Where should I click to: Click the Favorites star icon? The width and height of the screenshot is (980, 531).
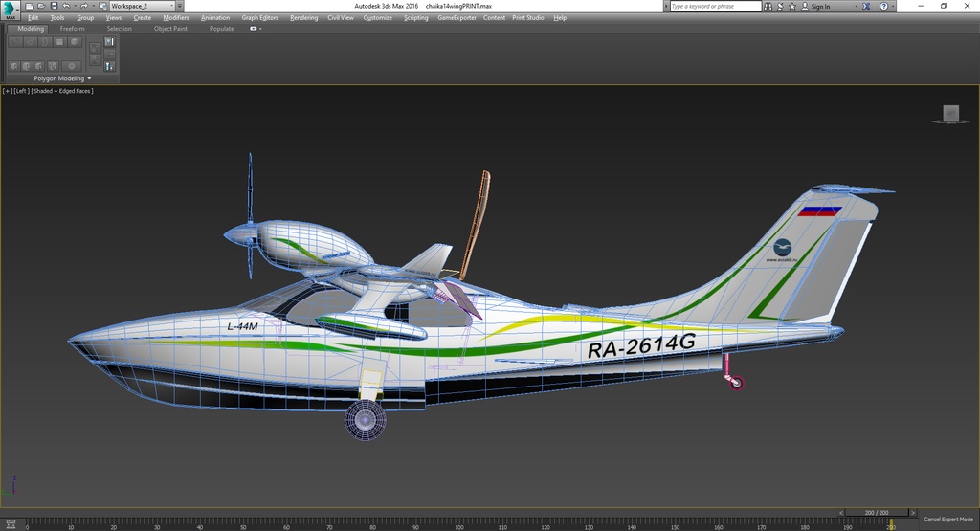point(792,7)
